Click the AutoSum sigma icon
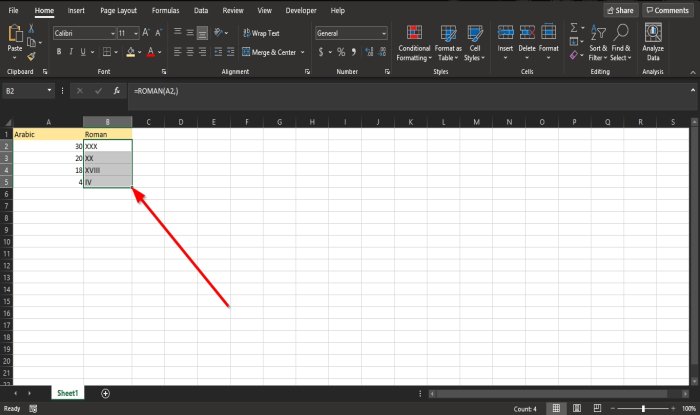 click(574, 28)
